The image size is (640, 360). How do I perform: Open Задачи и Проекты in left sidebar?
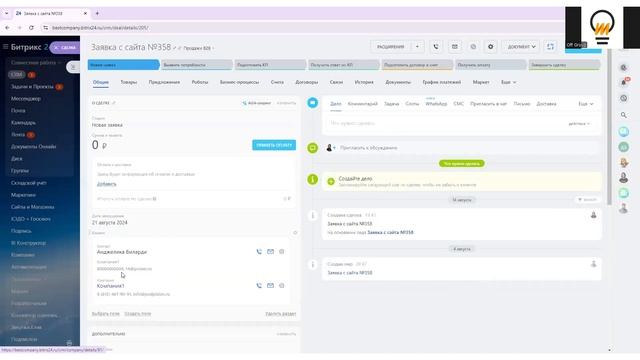tap(32, 87)
